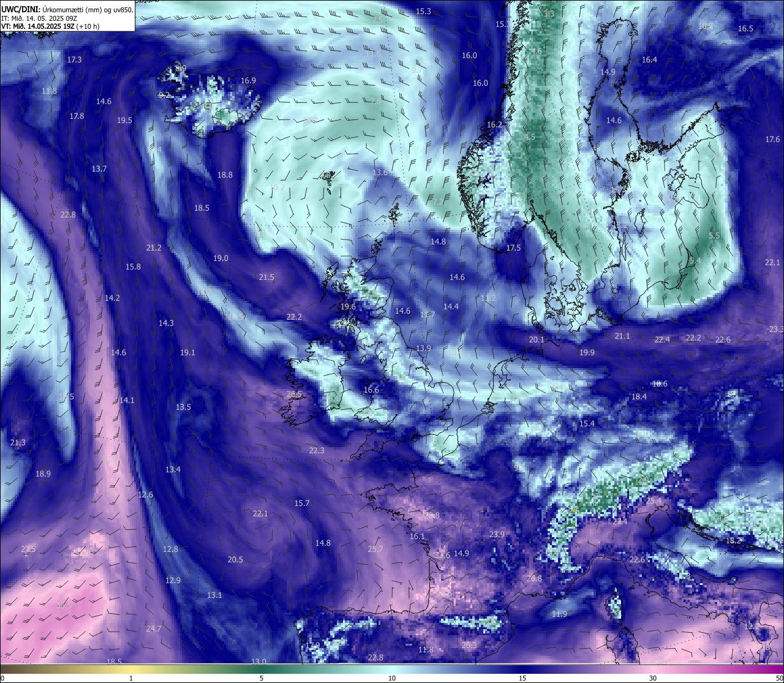This screenshot has height=683, width=784.
Task: Click the map value '12.9'
Action: point(173,580)
